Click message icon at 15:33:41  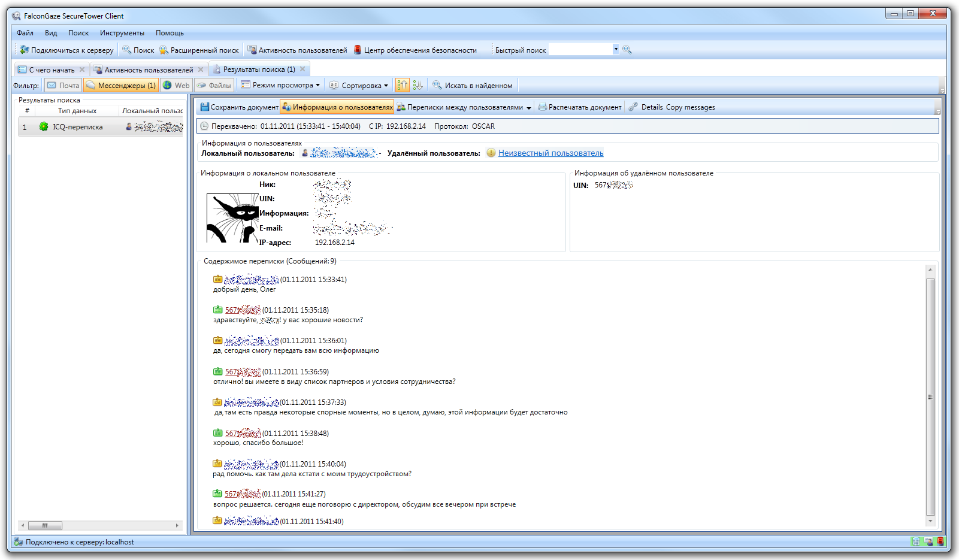[218, 279]
